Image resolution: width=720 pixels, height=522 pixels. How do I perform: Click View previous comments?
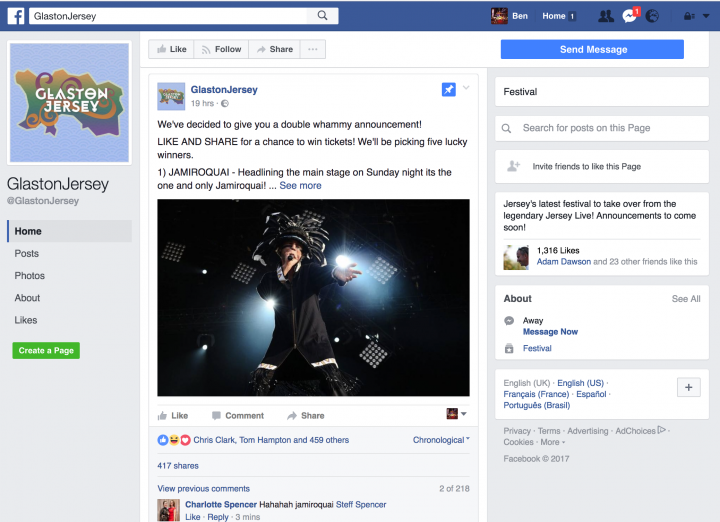click(x=203, y=488)
